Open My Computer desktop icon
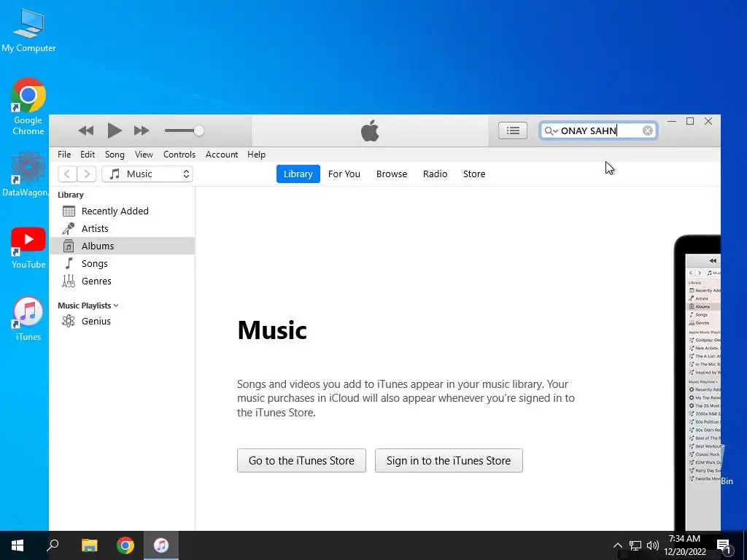Screen dimensions: 747x560 click(x=28, y=30)
